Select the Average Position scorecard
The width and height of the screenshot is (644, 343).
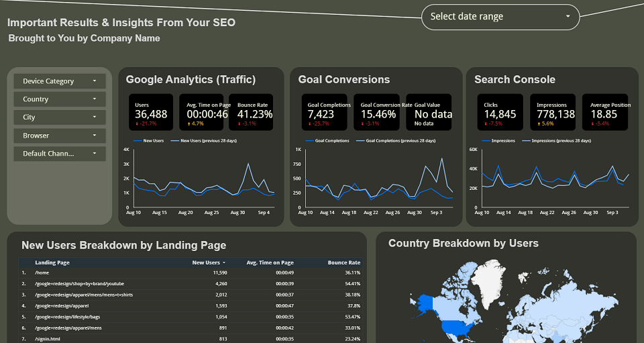click(610, 113)
